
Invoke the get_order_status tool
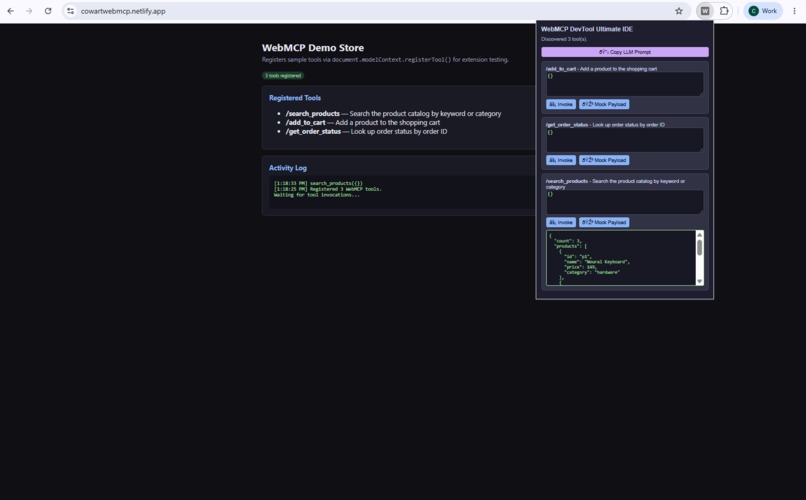(x=560, y=160)
